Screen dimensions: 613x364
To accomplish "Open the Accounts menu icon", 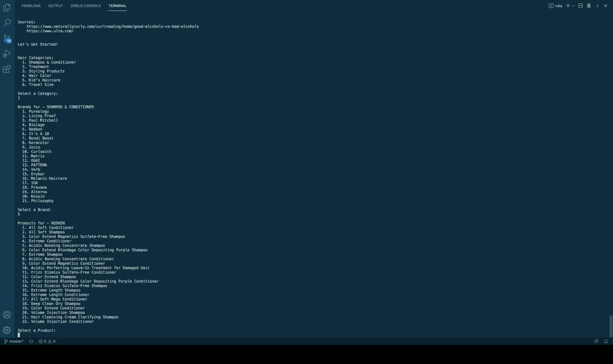I will [7, 315].
